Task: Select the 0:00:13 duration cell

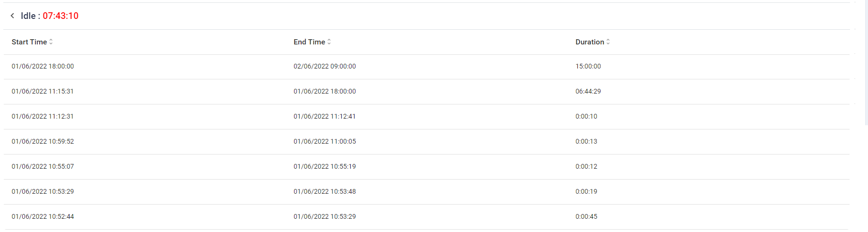Action: [586, 142]
